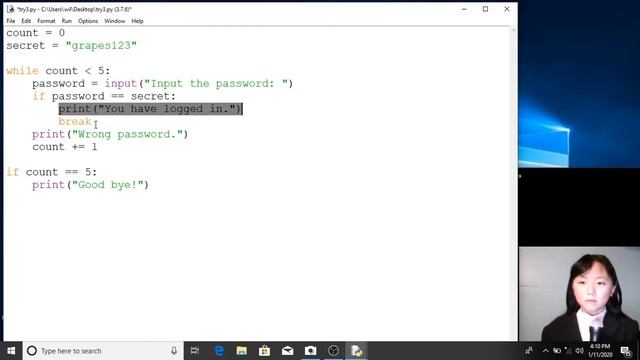Click the print("Wrong password.") line

(x=110, y=134)
